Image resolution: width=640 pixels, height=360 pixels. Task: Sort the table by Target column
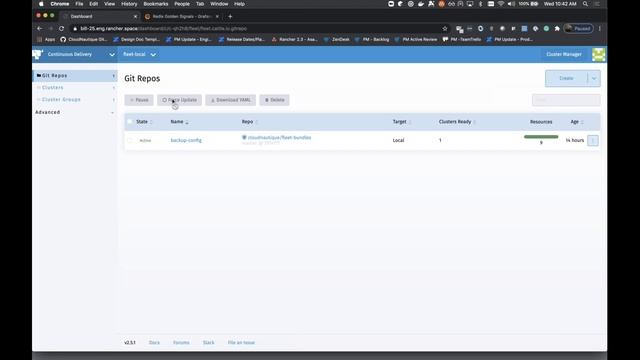(402, 122)
